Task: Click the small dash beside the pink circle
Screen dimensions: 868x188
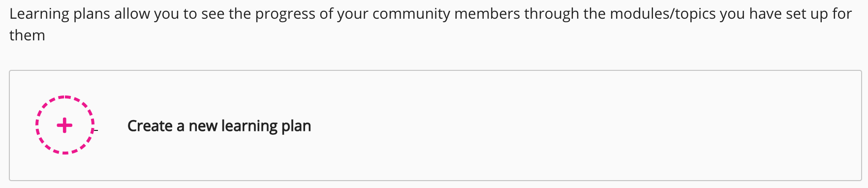Action: [x=96, y=130]
